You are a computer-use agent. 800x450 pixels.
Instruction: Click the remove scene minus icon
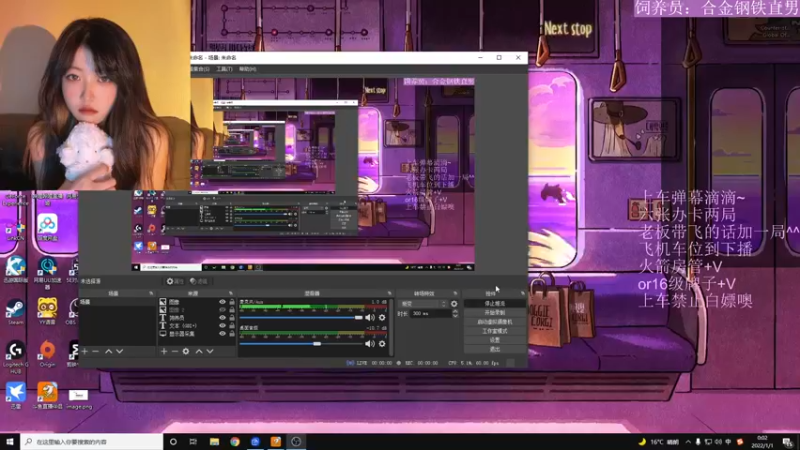pos(95,351)
